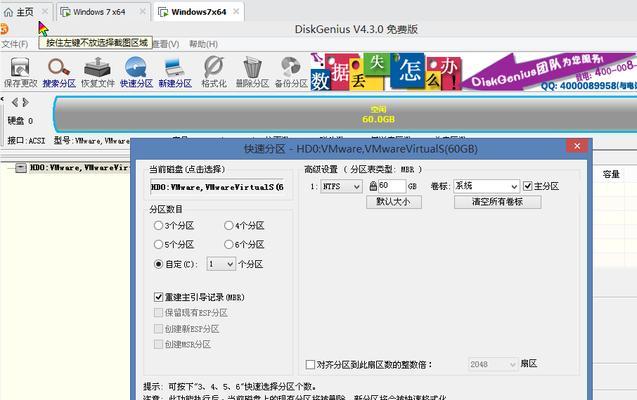Image resolution: width=637 pixels, height=400 pixels.
Task: Select the 4个分区 radio option
Action: pos(229,225)
